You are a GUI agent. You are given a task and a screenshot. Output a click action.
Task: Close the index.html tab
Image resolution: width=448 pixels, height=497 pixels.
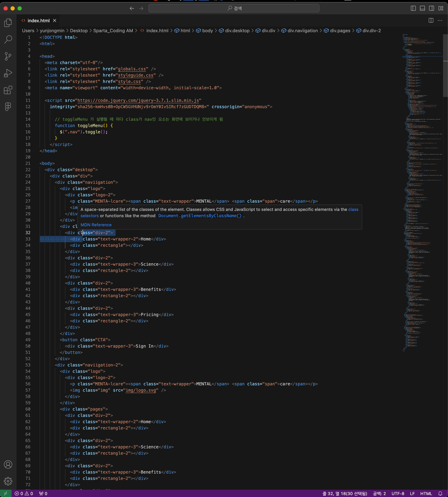[55, 21]
